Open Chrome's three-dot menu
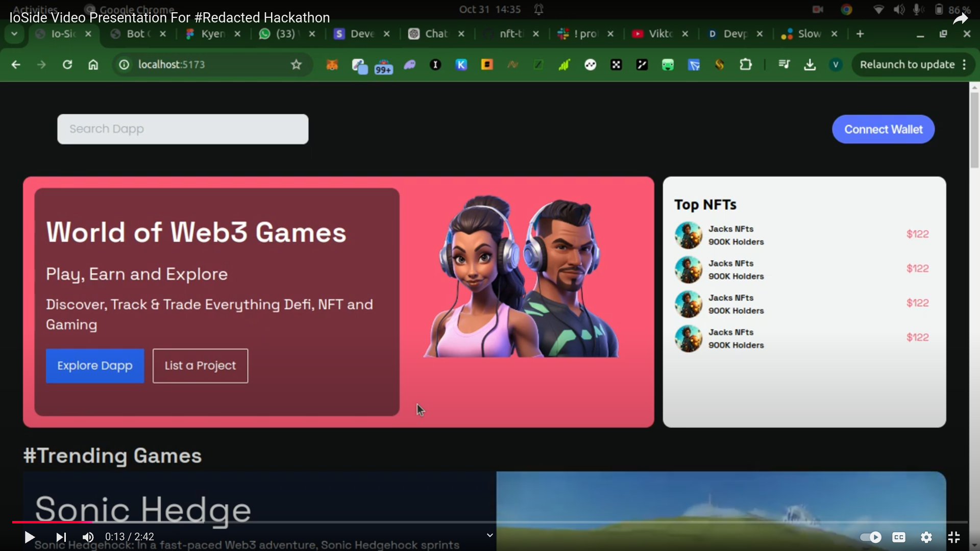980x551 pixels. coord(964,65)
